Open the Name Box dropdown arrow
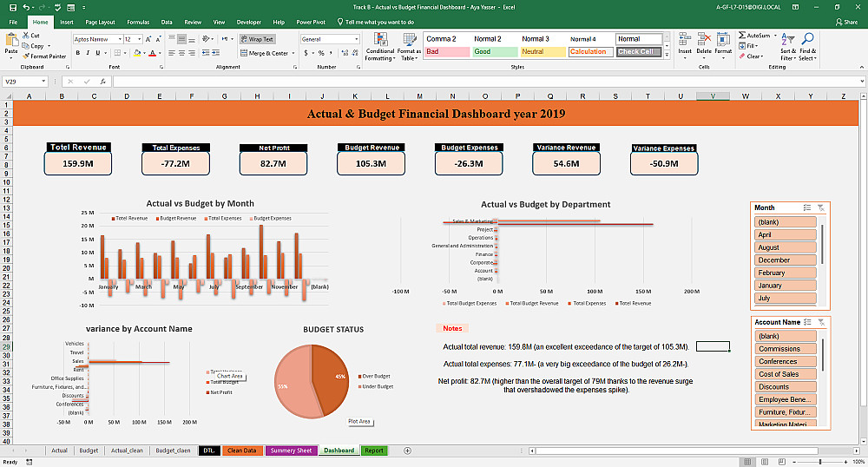The image size is (868, 467). pos(43,82)
